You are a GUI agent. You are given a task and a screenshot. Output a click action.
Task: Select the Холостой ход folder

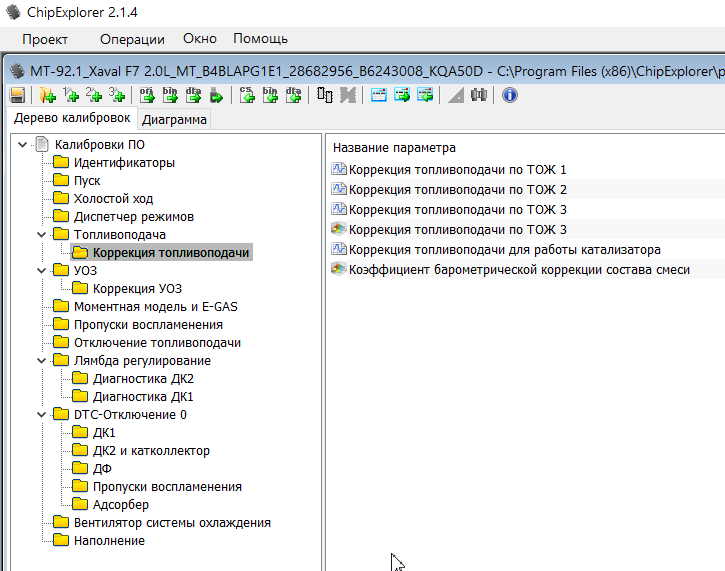tap(113, 199)
